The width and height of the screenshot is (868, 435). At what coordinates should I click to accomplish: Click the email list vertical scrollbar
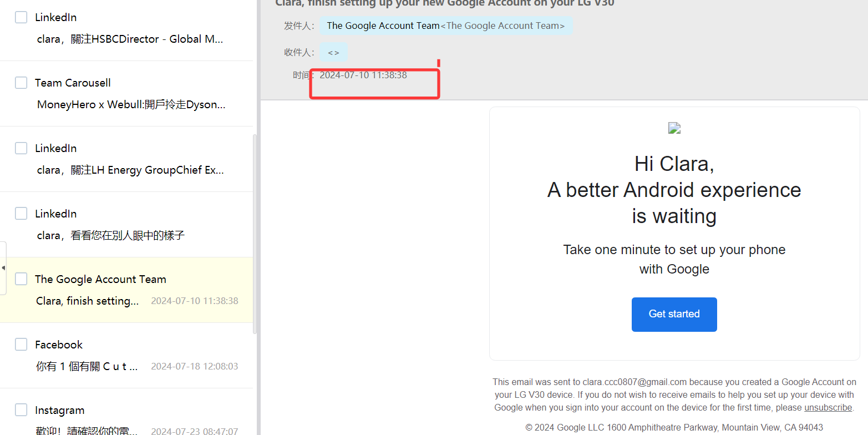(255, 234)
